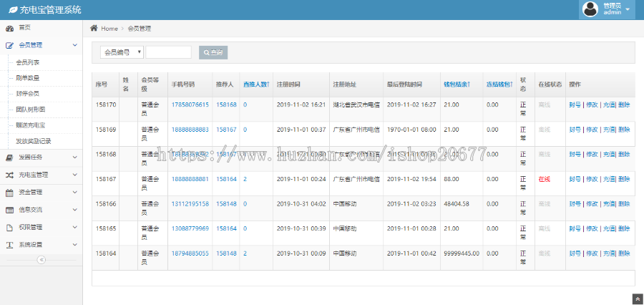Click the 查询 search button

(213, 52)
